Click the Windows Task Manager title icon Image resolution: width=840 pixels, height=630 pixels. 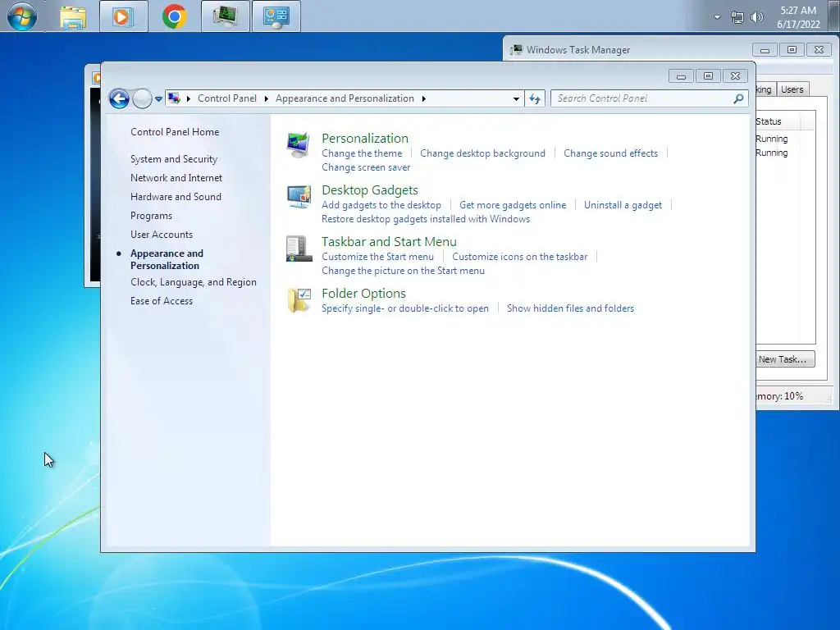[517, 50]
